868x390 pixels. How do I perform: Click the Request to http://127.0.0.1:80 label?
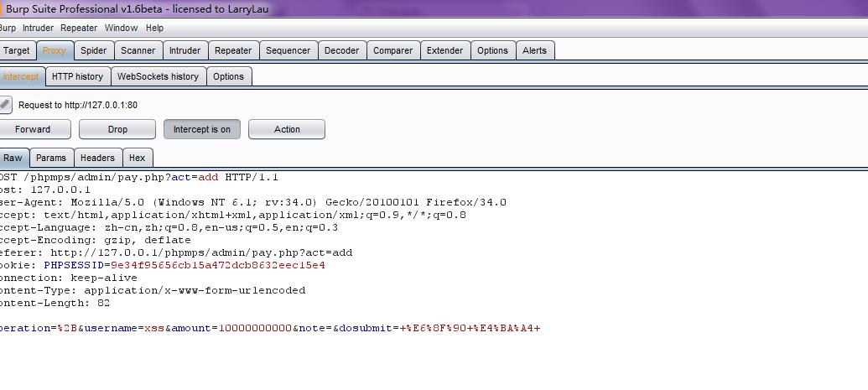[78, 105]
